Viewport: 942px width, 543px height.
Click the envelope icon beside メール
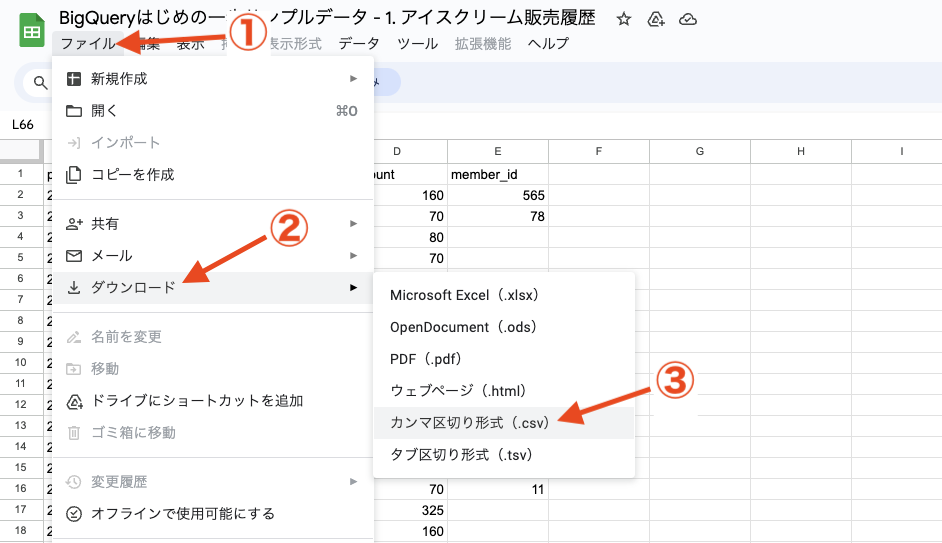click(74, 256)
